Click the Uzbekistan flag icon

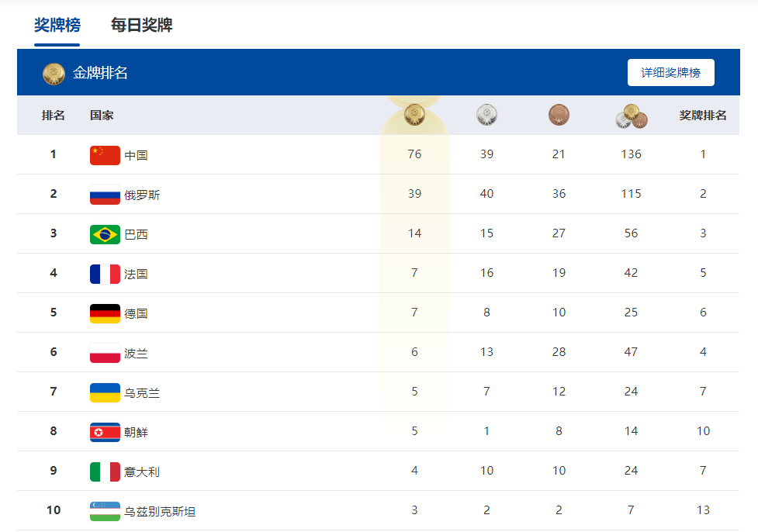[105, 511]
